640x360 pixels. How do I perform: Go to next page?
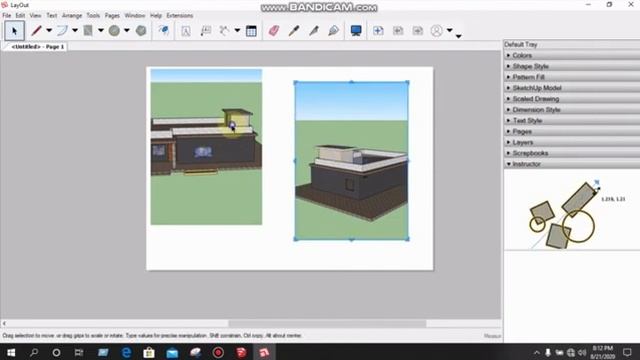[x=418, y=31]
